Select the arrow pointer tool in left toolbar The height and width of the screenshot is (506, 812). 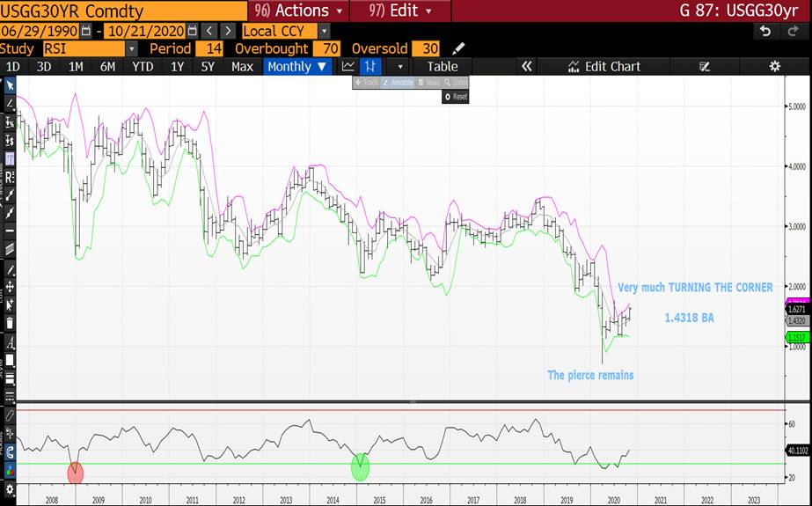point(10,86)
